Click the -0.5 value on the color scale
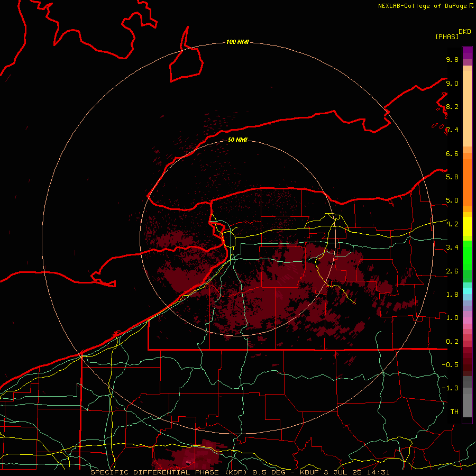This screenshot has height=476, width=476. coord(450,364)
